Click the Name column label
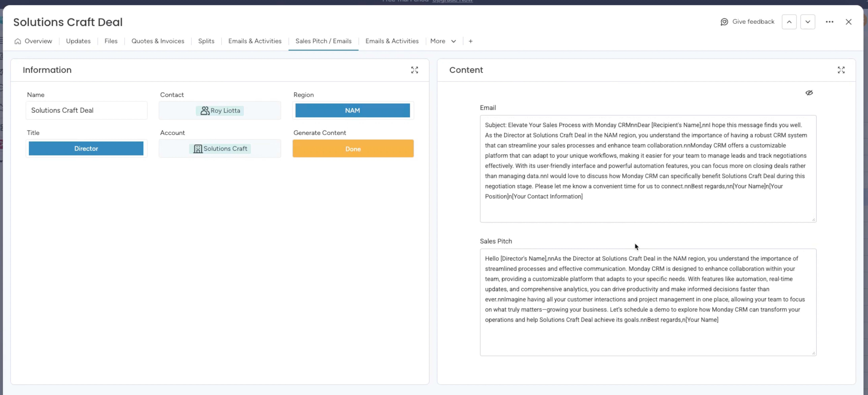This screenshot has height=395, width=868. tap(36, 95)
